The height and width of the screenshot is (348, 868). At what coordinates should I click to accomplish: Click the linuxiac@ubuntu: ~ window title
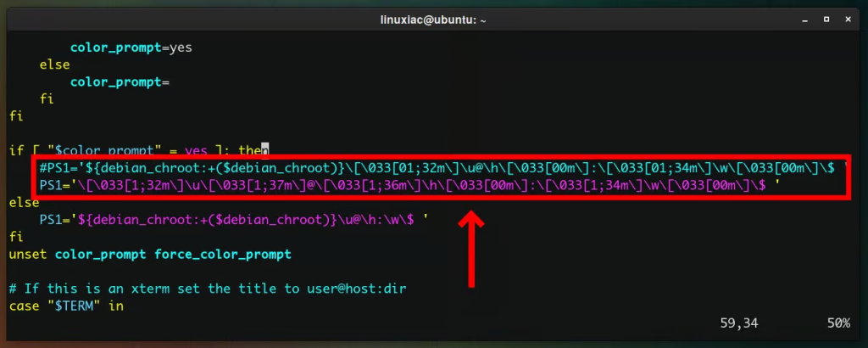point(433,20)
